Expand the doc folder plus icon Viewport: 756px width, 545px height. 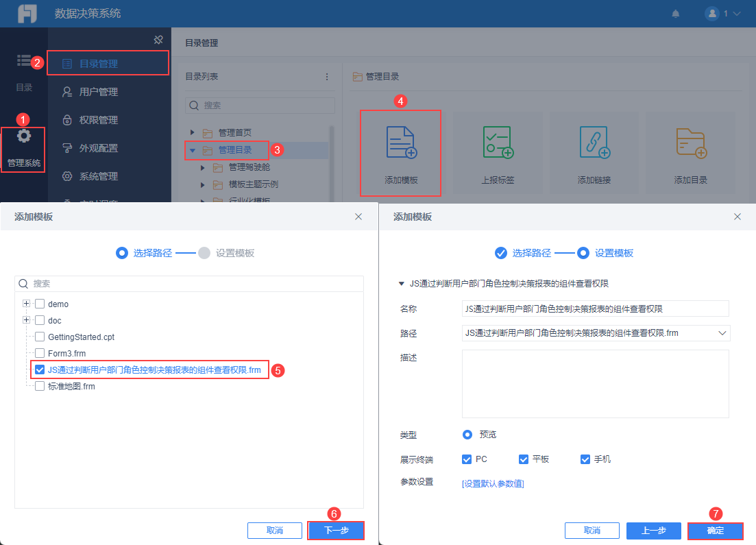27,319
